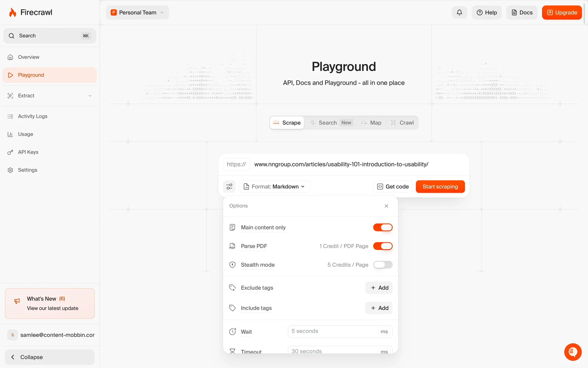Close the Options panel with X
The height and width of the screenshot is (368, 588).
386,206
